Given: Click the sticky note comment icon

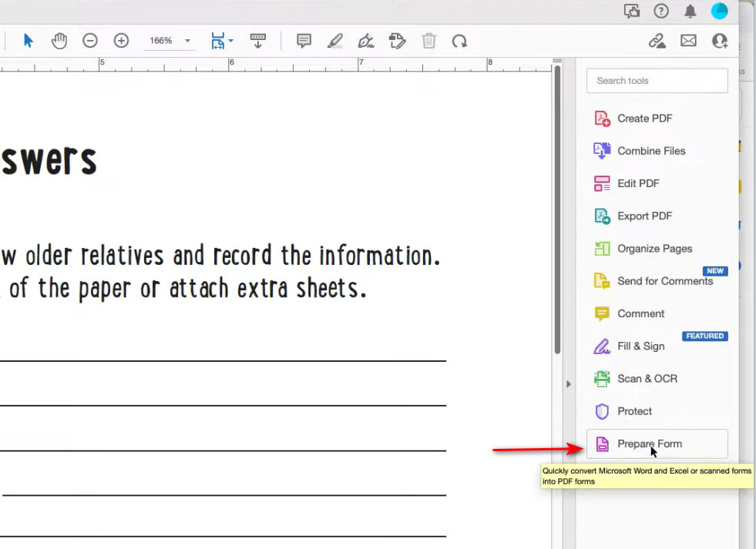Looking at the screenshot, I should pos(303,40).
